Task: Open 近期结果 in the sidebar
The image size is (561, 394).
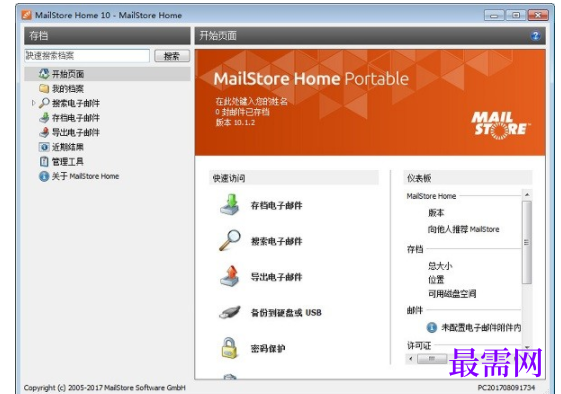Action: tap(68, 147)
